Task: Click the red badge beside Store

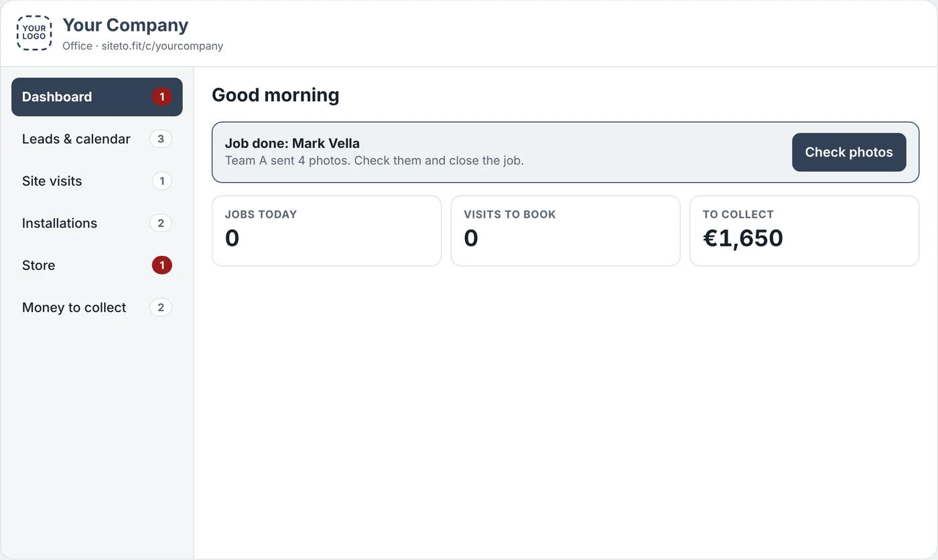Action: [161, 266]
